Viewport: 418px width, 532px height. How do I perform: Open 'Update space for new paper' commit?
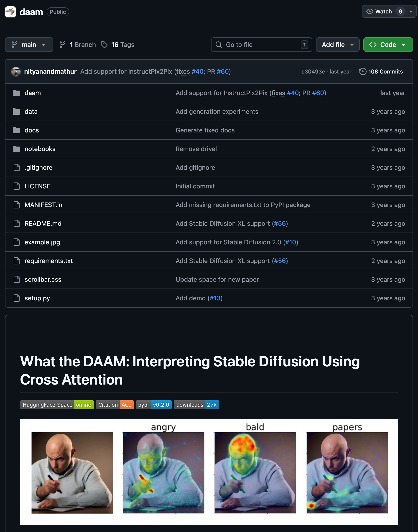(217, 279)
